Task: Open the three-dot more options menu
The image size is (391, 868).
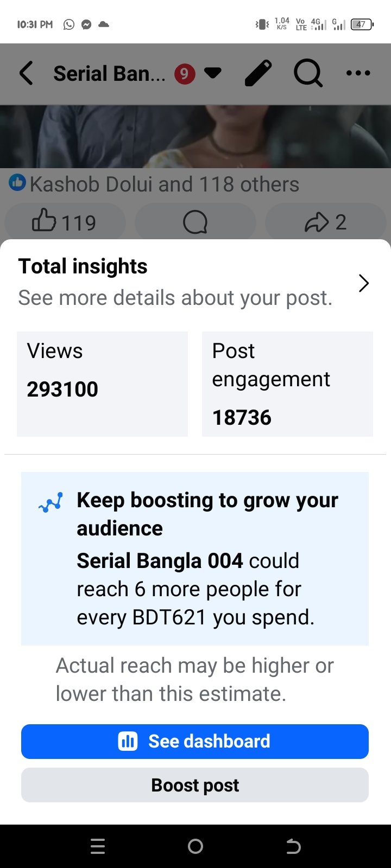Action: point(358,73)
